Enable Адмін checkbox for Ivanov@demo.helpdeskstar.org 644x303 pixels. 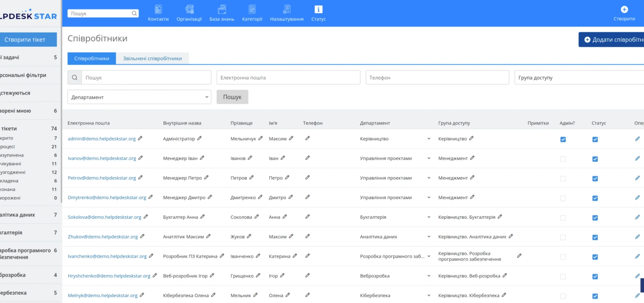563,159
